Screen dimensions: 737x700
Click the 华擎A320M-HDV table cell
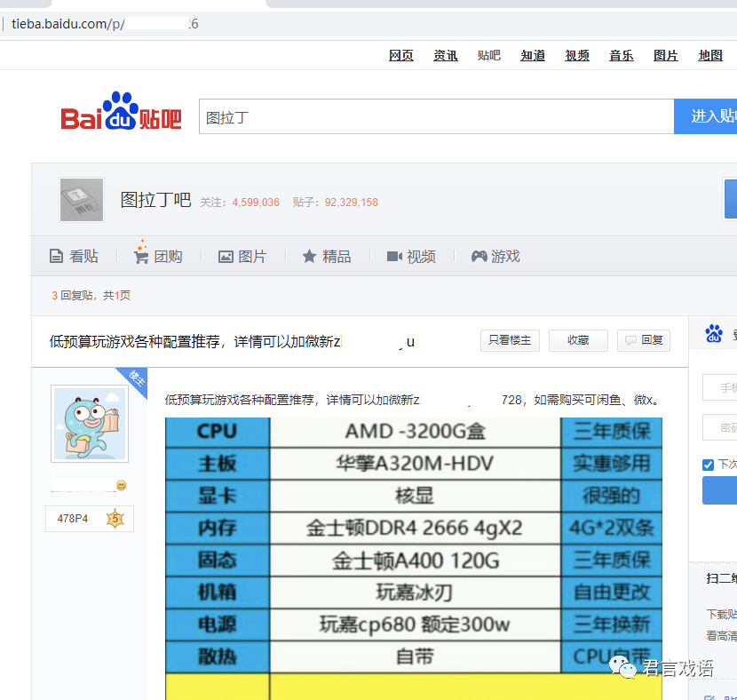click(415, 464)
